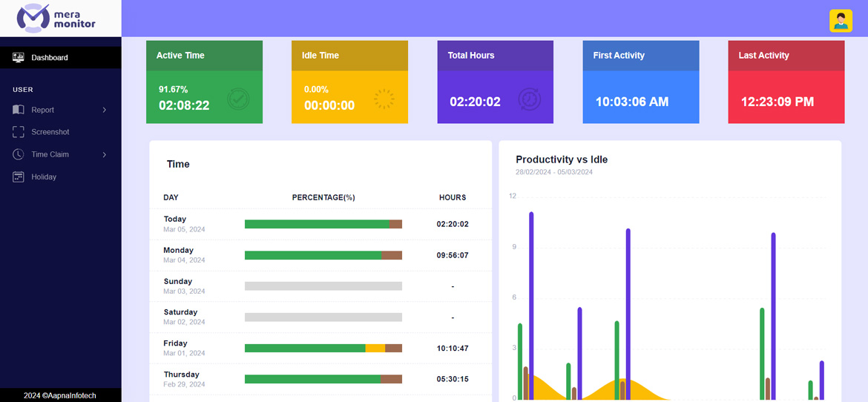Click Monday's percentage progress bar
Viewport: 868px width, 402px height.
(323, 255)
